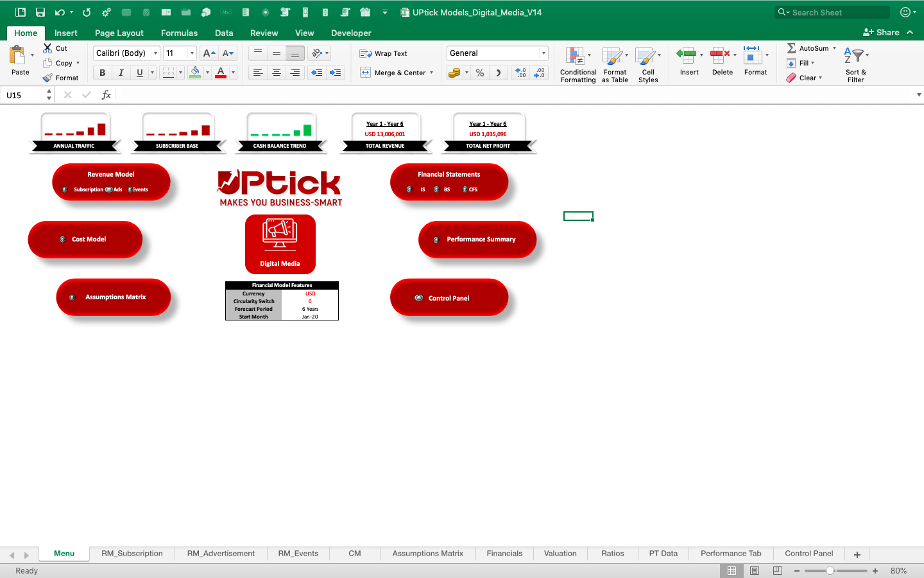The height and width of the screenshot is (578, 924).
Task: Add a new sheet with plus button
Action: [857, 554]
